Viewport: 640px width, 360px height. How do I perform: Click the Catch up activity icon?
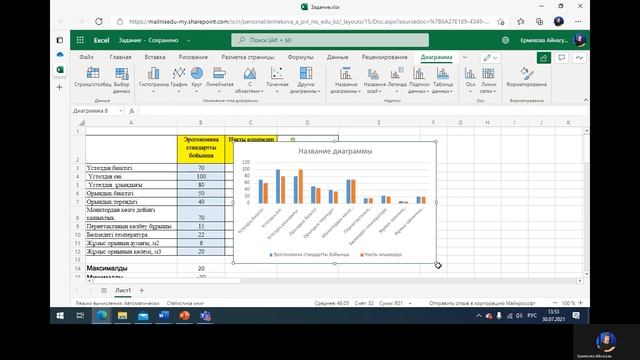579,58
